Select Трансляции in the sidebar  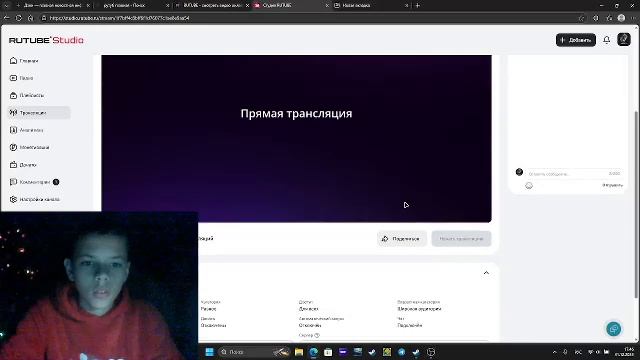pyautogui.click(x=39, y=113)
